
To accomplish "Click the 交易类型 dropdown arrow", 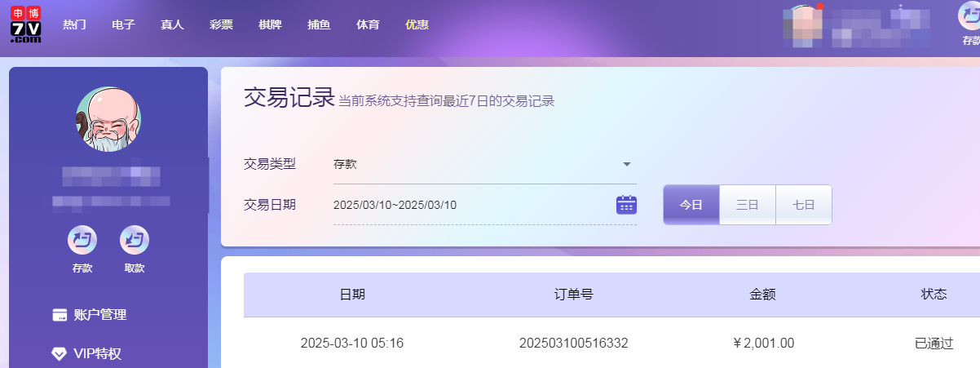I will [627, 164].
